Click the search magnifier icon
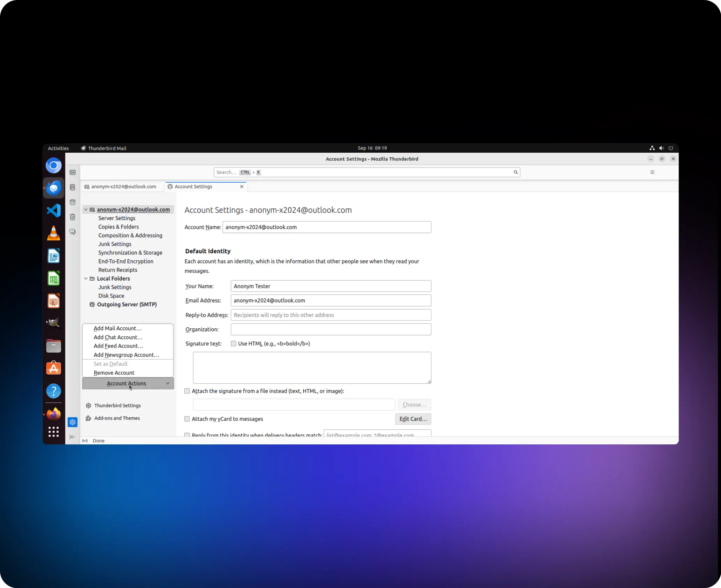The image size is (721, 588). (516, 172)
